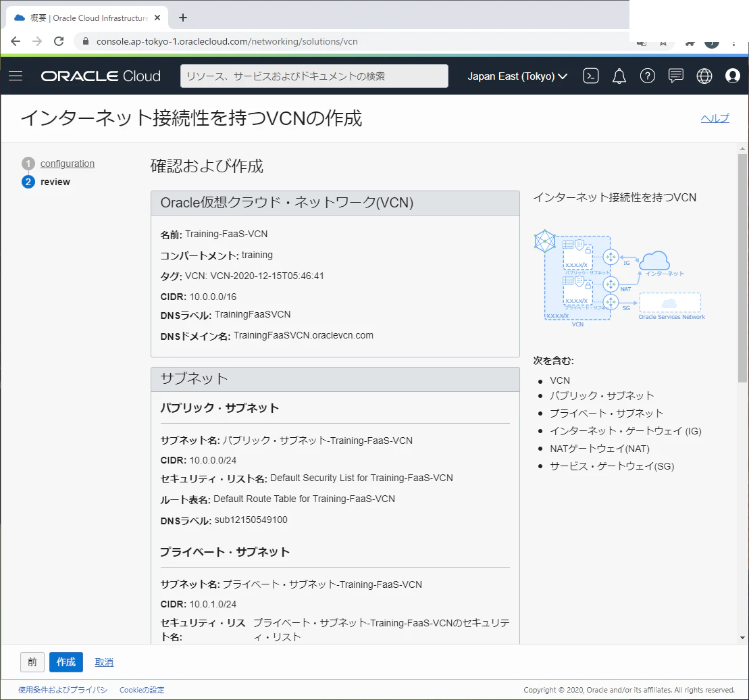Image resolution: width=749 pixels, height=700 pixels.
Task: Click the scrollbar down arrow
Action: point(742,637)
